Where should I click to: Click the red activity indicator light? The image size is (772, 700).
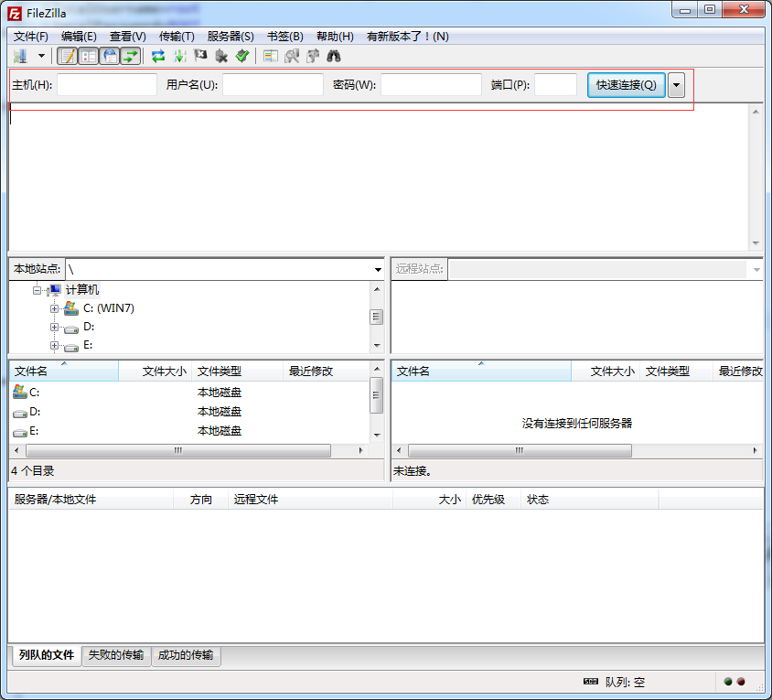pyautogui.click(x=741, y=682)
